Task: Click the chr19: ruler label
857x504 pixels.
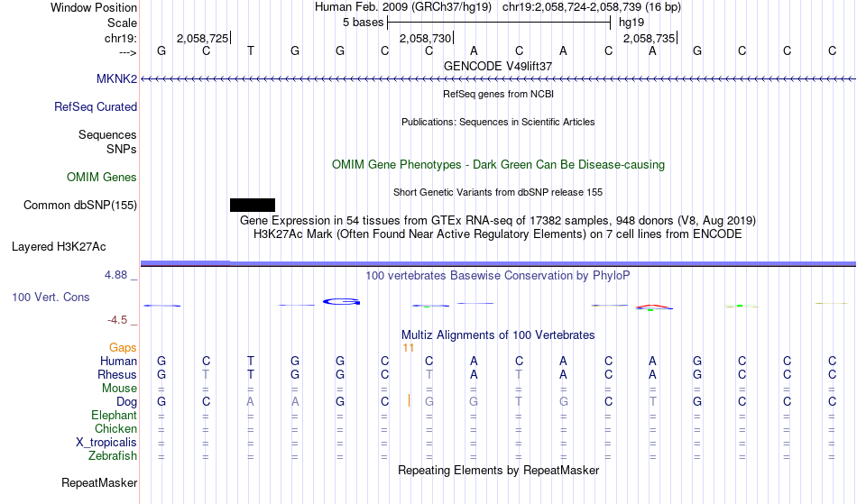Action: [x=121, y=38]
